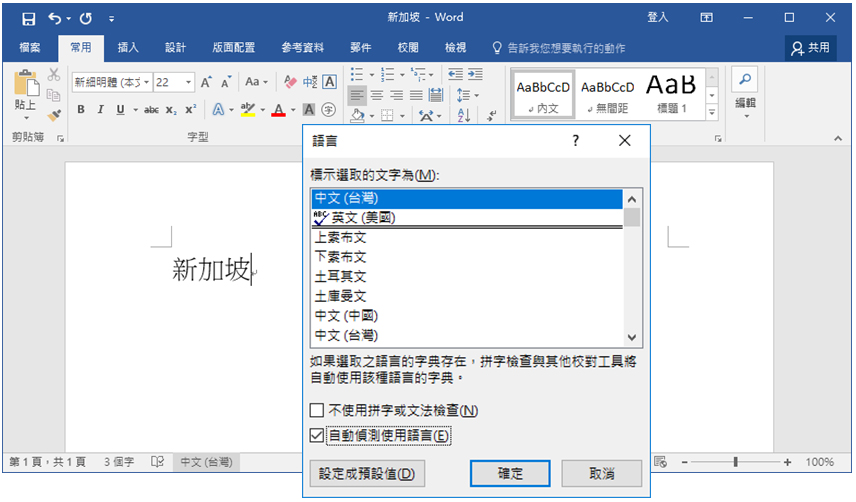Open the 編輯 editing dropdown
This screenshot has width=856, height=502.
pos(745,95)
